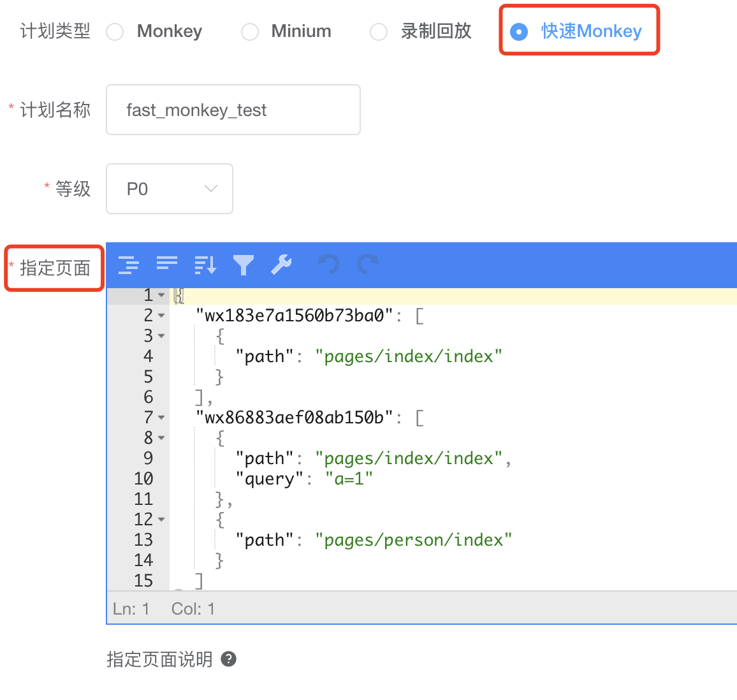The image size is (737, 700).
Task: Click the 计划名称 input containing fast_monkey_test
Action: 233,110
